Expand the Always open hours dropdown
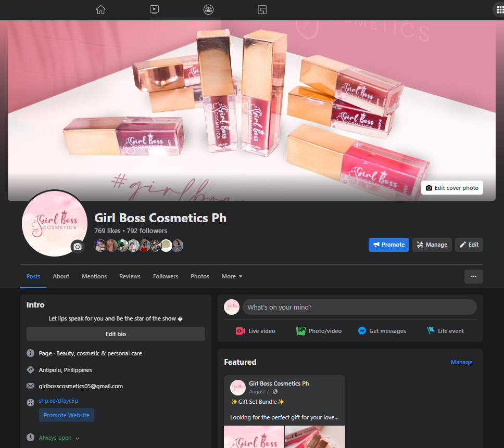Viewport: 504px width, 448px height. (59, 438)
